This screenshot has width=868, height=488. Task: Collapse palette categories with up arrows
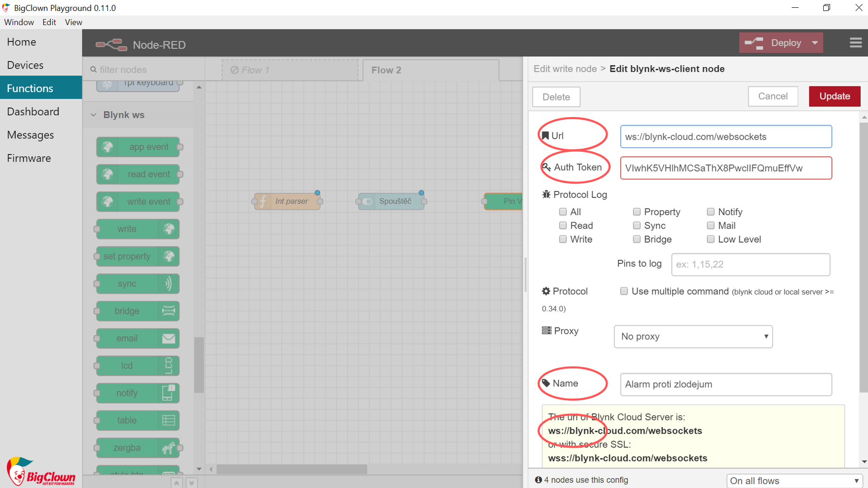[x=177, y=483]
